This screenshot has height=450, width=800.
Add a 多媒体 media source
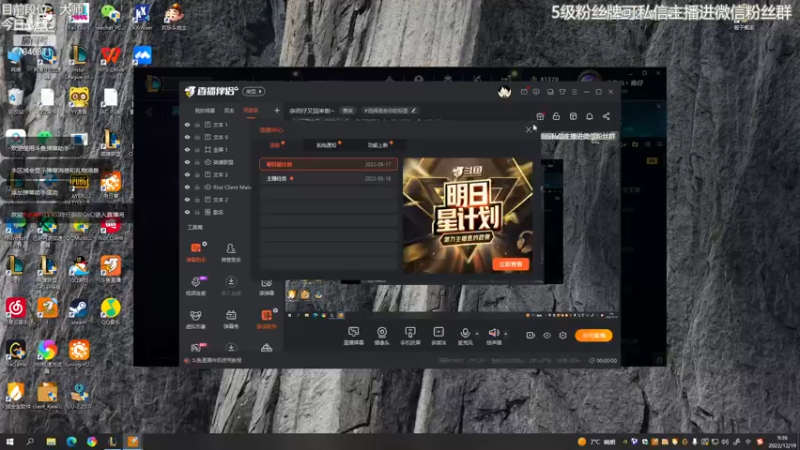438,336
